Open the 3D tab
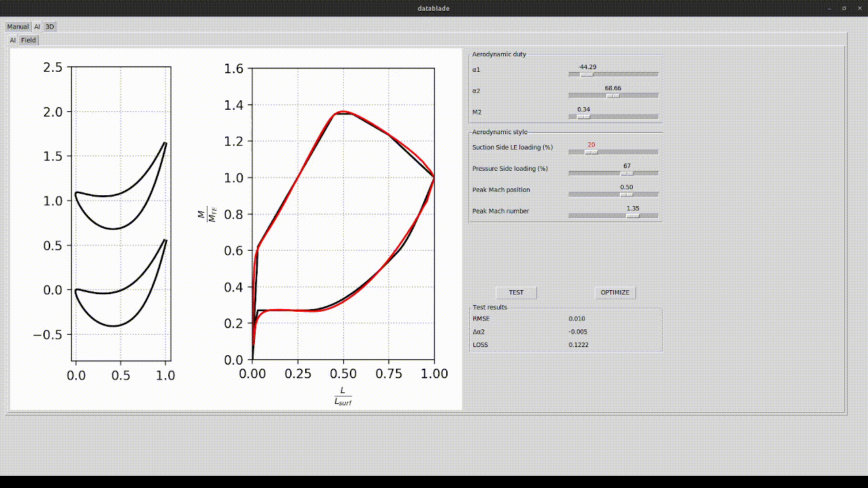 pos(50,27)
